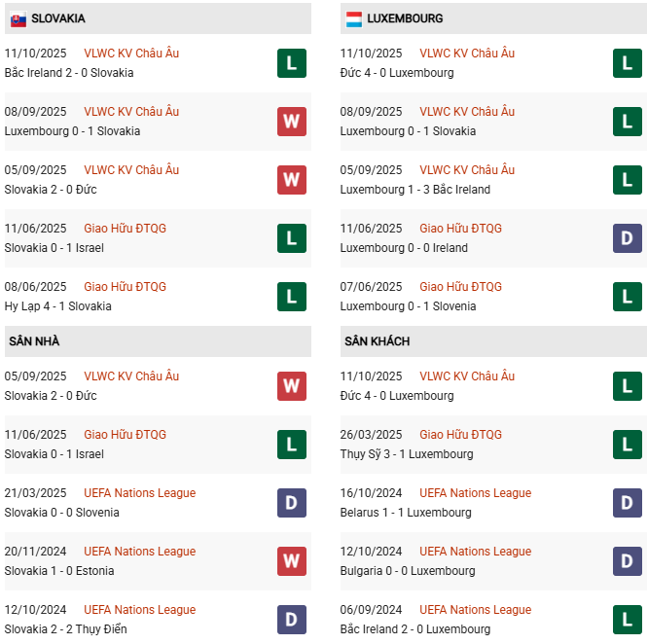Click D badge for Slovakia 0-0 Slovenia

coord(292,503)
